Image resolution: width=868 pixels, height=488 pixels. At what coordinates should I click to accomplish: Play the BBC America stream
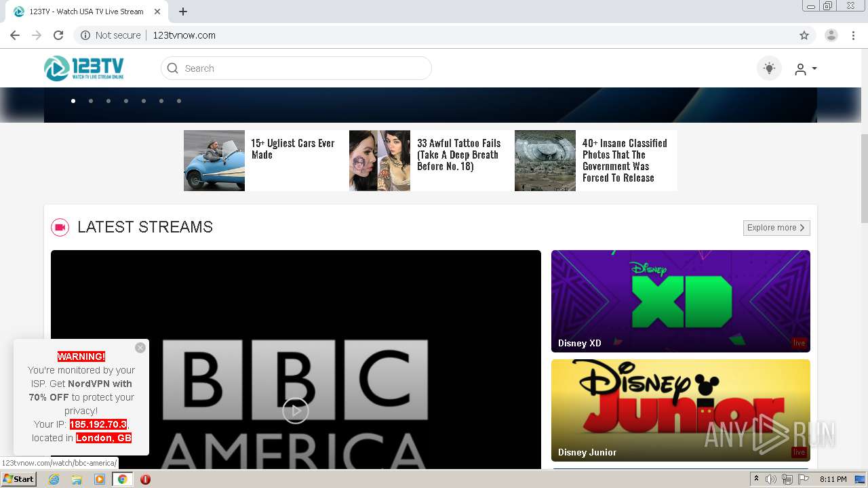click(x=296, y=411)
